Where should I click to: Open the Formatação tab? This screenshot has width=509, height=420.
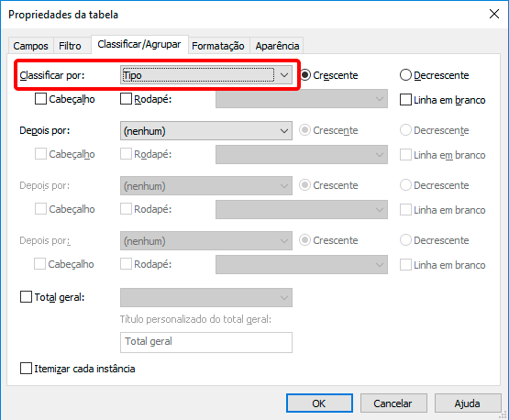point(218,46)
